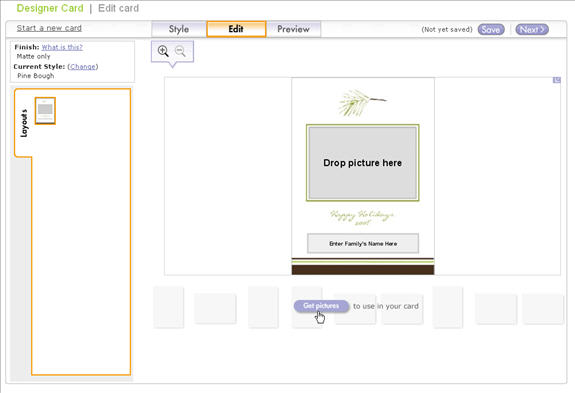Select the Drop picture here placeholder
Screen dimensions: 575x393
(362, 163)
